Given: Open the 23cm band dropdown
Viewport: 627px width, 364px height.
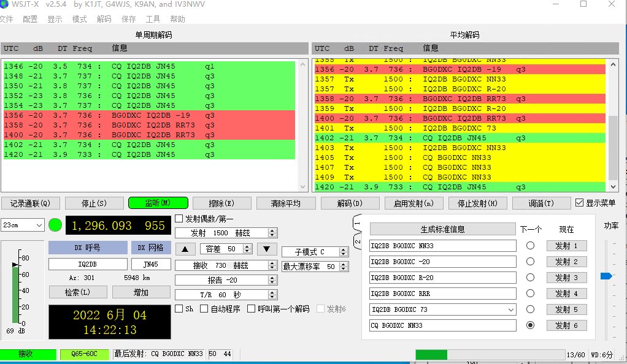Looking at the screenshot, I should pos(22,225).
